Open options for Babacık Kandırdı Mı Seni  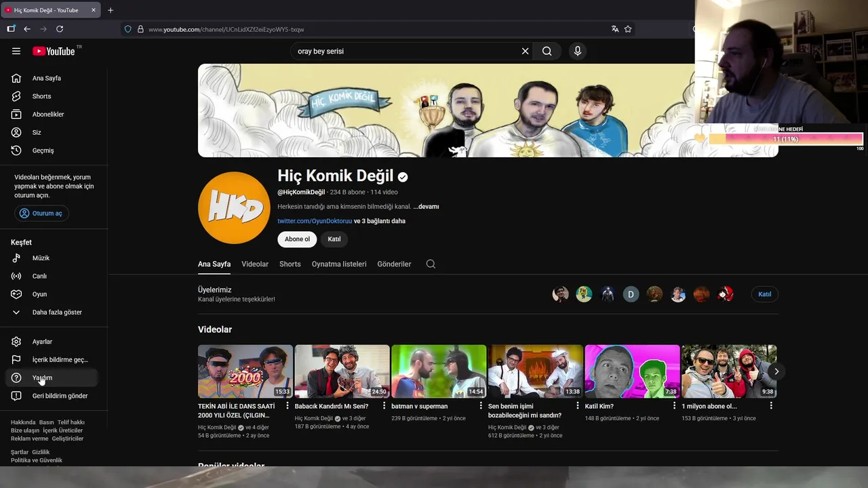click(384, 406)
